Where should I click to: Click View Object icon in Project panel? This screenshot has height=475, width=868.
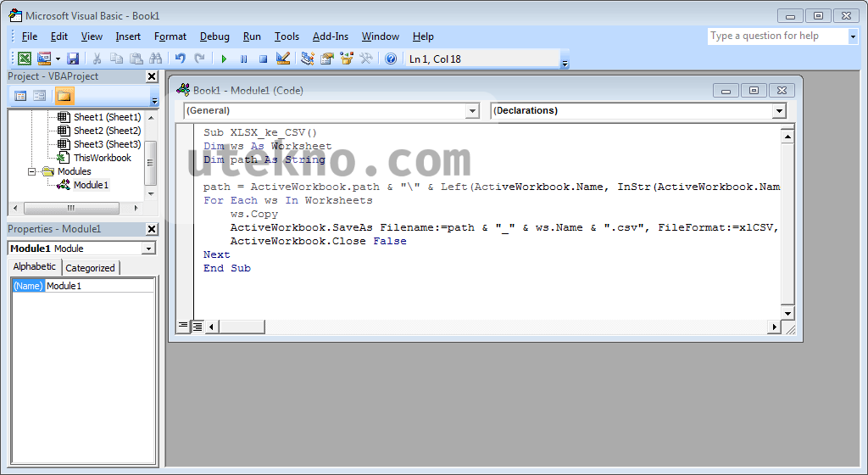(x=39, y=96)
